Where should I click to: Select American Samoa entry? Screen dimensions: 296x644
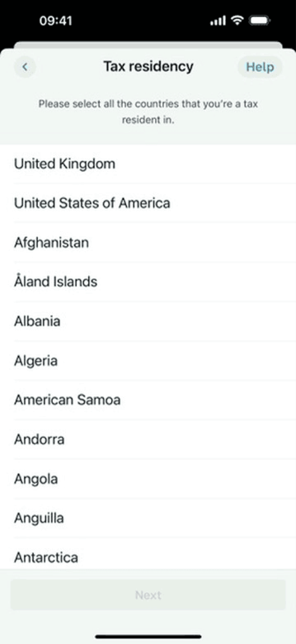click(67, 400)
